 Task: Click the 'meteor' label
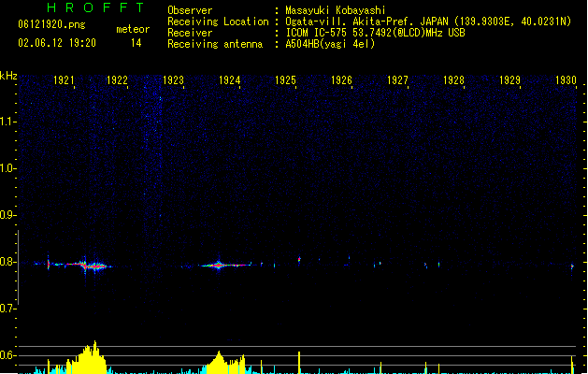(x=133, y=29)
